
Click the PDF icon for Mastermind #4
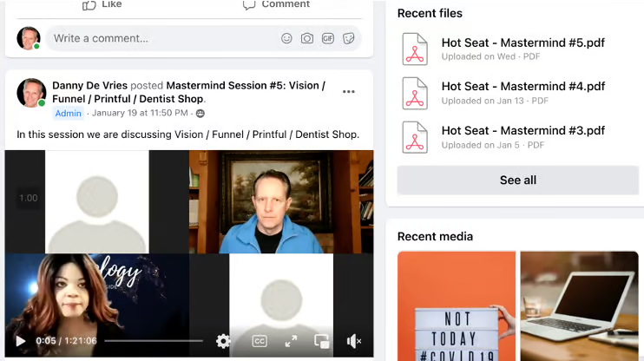coord(415,93)
